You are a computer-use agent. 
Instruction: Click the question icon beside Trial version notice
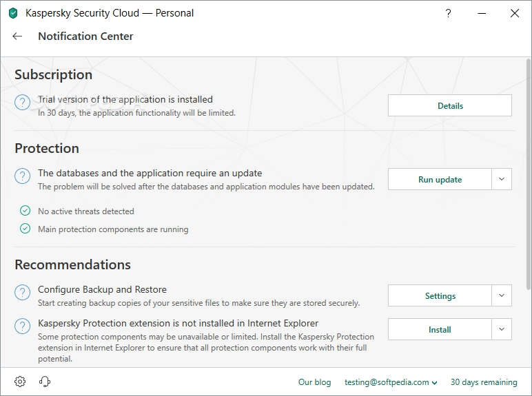pos(22,102)
